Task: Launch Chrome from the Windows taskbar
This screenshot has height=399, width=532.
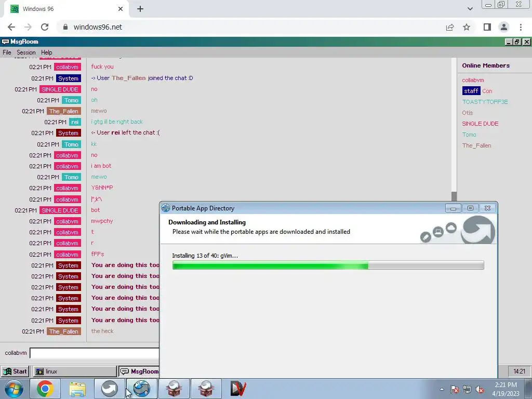Action: click(x=45, y=389)
